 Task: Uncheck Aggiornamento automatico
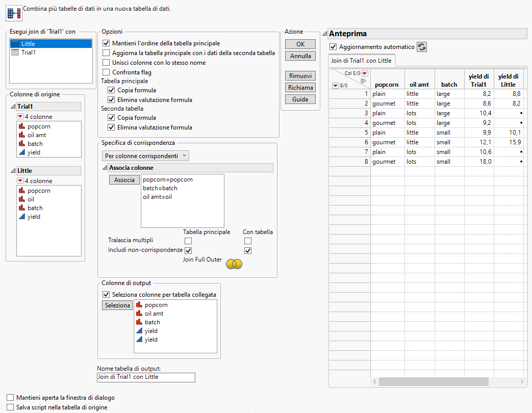334,47
